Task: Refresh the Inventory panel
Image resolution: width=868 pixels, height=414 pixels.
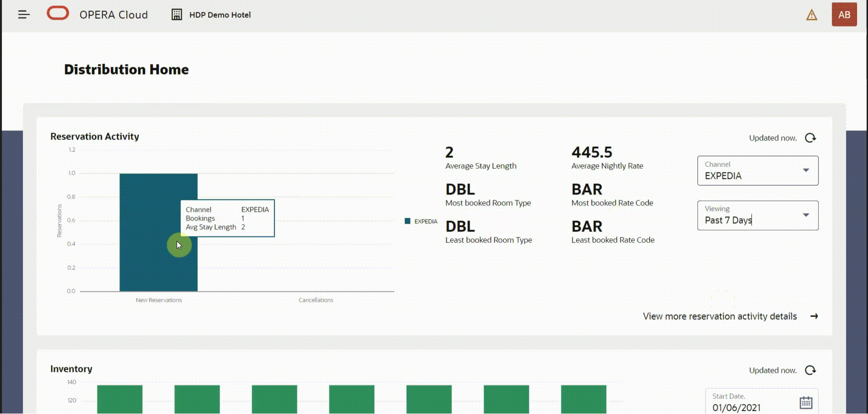Action: point(810,370)
